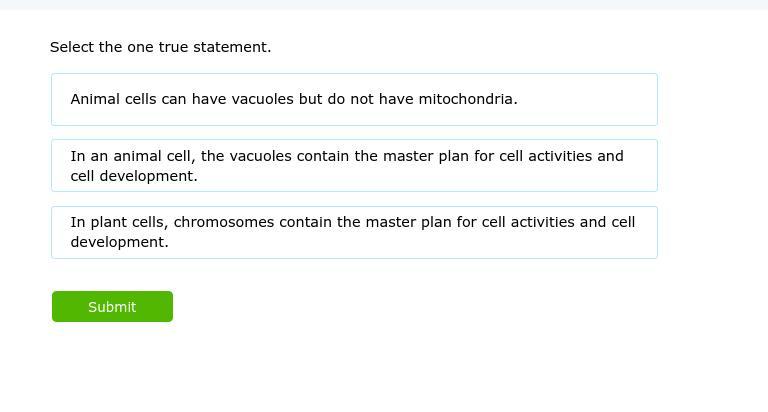
Task: Select the statement about vacuoles containing the master plan
Action: click(354, 166)
